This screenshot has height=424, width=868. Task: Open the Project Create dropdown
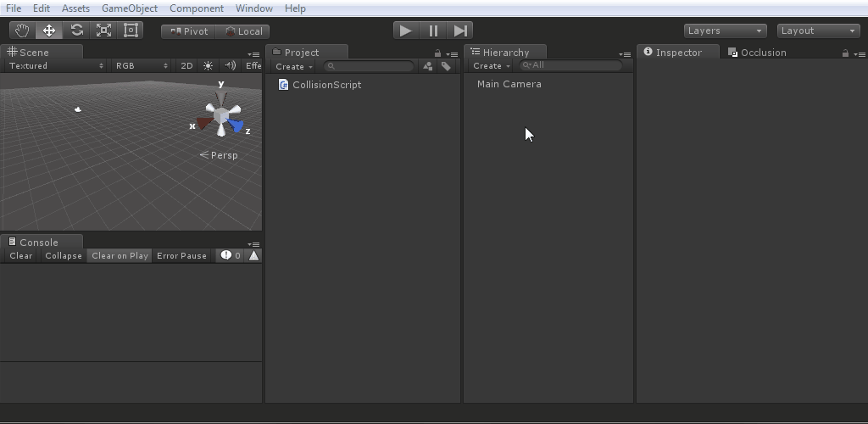click(294, 66)
